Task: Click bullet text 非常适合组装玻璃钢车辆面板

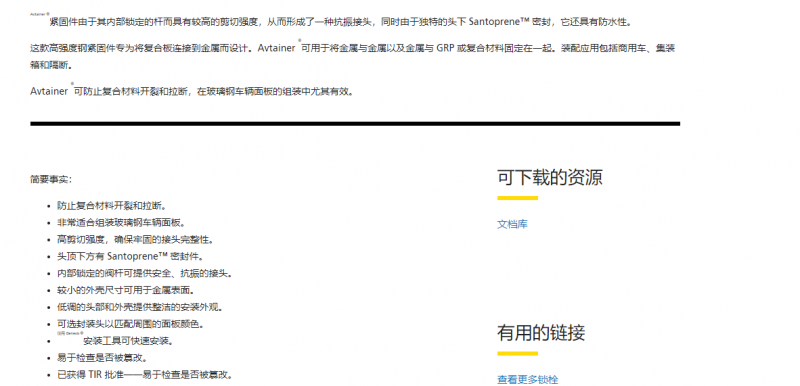Action: click(120, 223)
